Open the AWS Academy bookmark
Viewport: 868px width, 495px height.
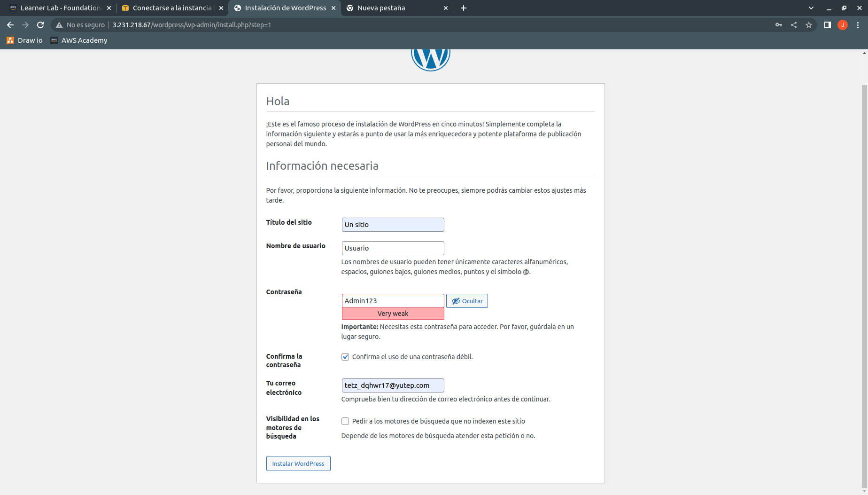[79, 40]
